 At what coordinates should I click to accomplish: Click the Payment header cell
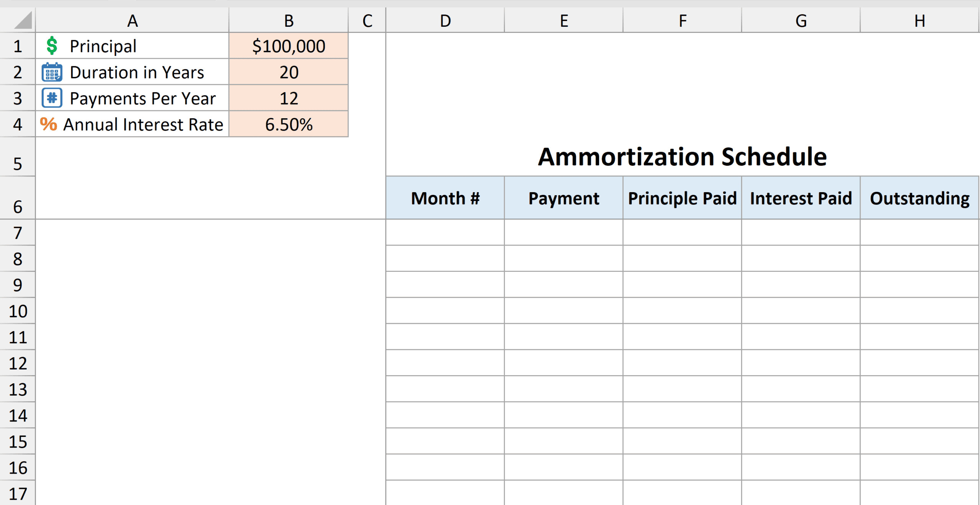(564, 198)
